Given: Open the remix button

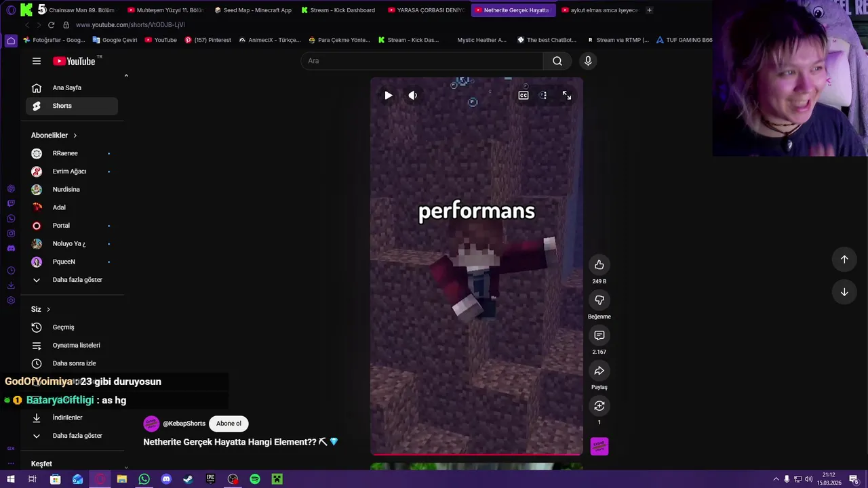Looking at the screenshot, I should coord(599,406).
